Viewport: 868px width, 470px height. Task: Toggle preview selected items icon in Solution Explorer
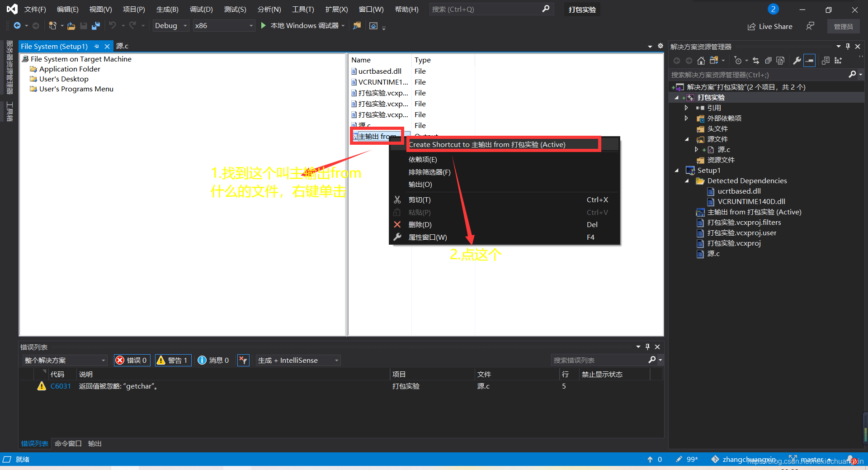coord(809,61)
